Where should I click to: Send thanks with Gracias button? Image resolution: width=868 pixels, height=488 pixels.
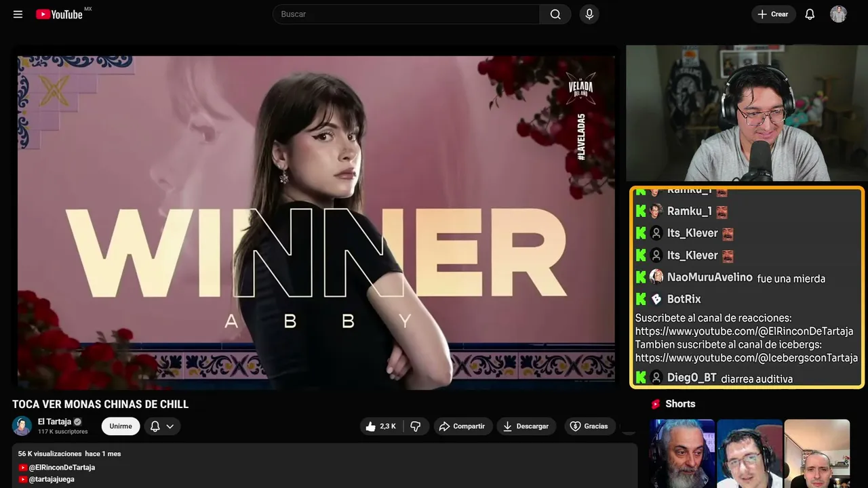tap(589, 426)
